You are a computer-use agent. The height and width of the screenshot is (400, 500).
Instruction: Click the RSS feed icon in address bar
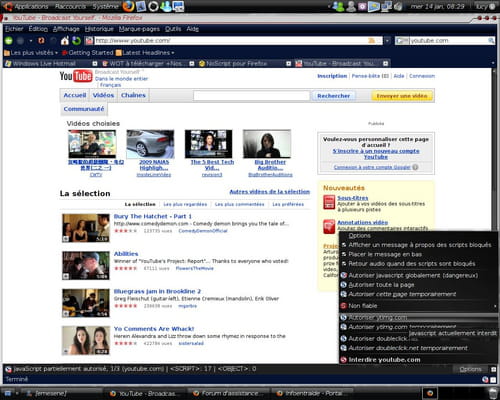point(371,41)
